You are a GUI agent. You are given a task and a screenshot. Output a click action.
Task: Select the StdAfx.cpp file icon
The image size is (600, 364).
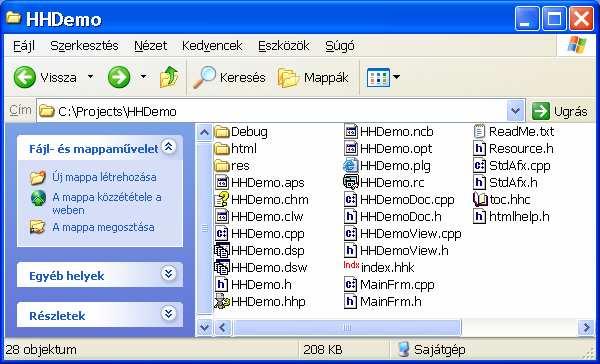479,166
